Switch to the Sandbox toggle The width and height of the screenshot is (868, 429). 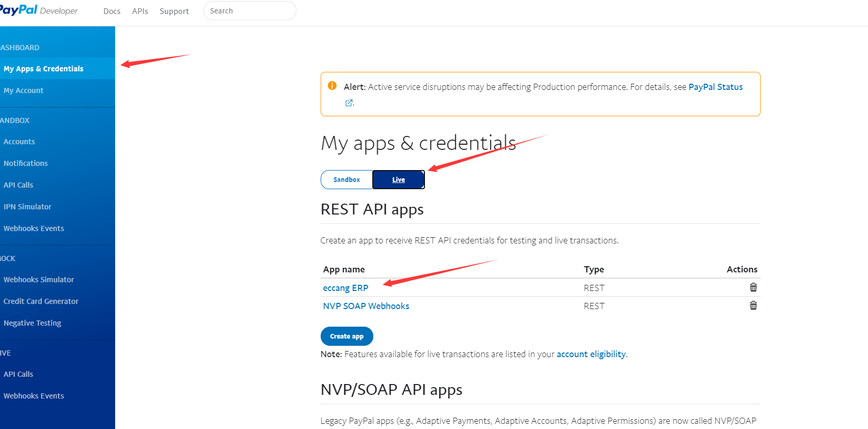[x=346, y=180]
